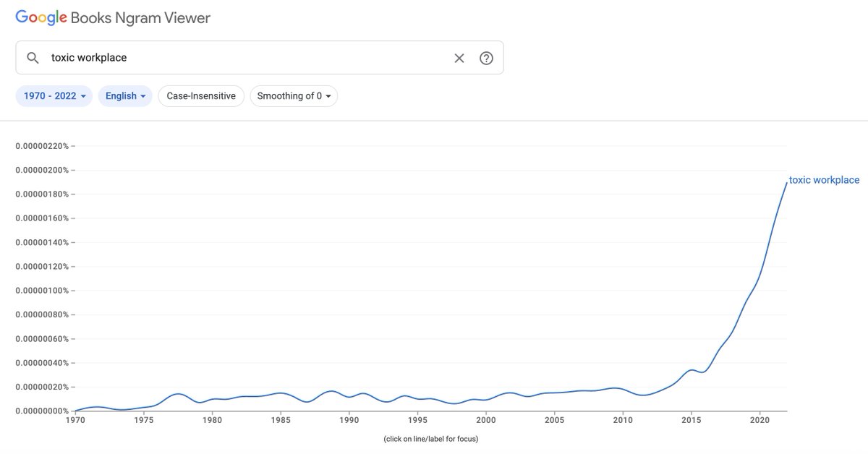Click the 2000 x-axis year label

(486, 420)
